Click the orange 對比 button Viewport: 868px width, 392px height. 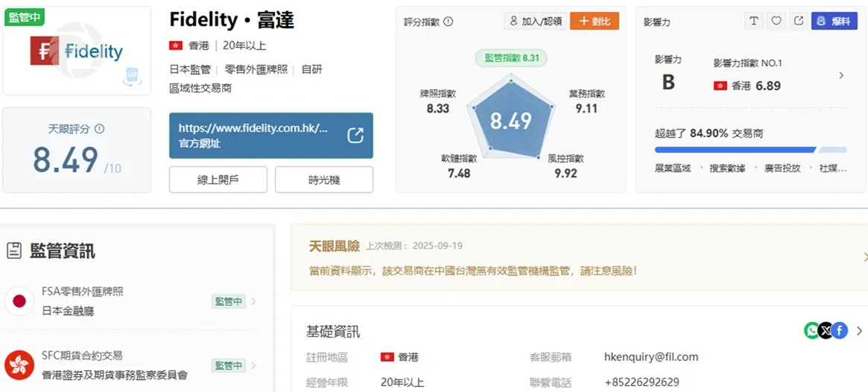click(595, 21)
